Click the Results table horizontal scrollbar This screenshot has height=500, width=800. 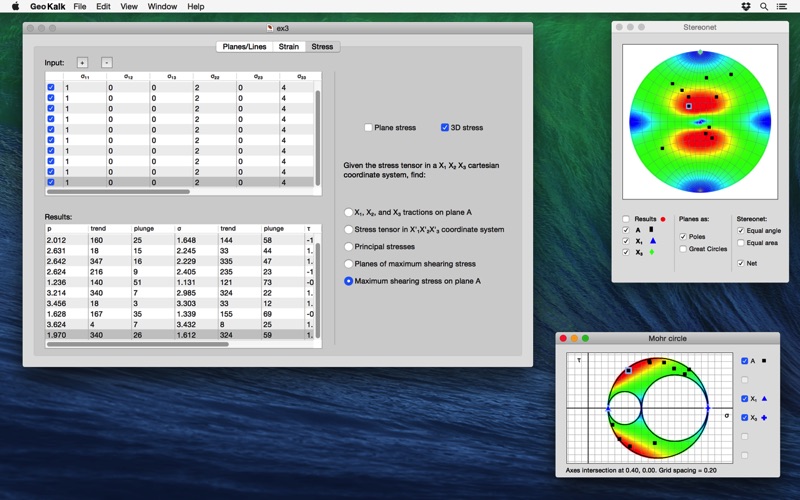click(138, 344)
